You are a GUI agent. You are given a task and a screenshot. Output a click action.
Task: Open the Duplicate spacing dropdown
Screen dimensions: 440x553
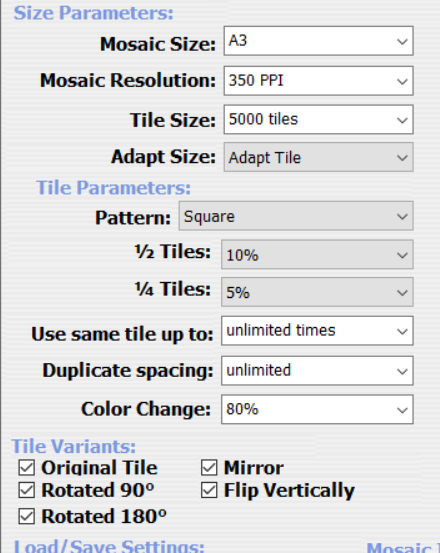pos(317,371)
